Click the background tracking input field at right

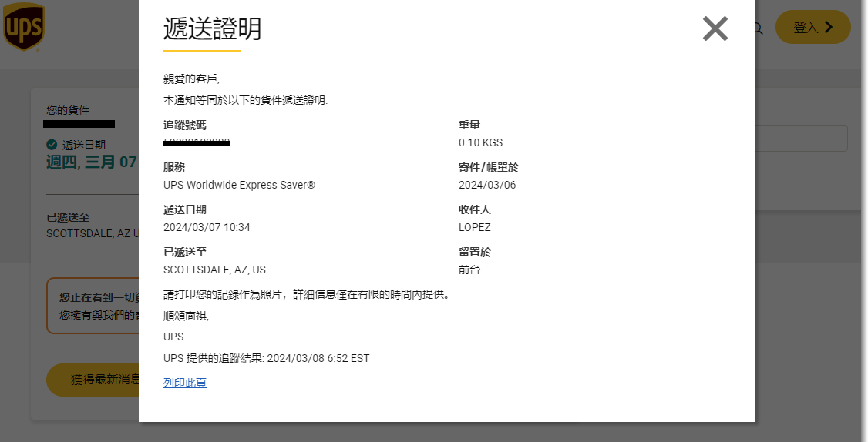(x=801, y=139)
